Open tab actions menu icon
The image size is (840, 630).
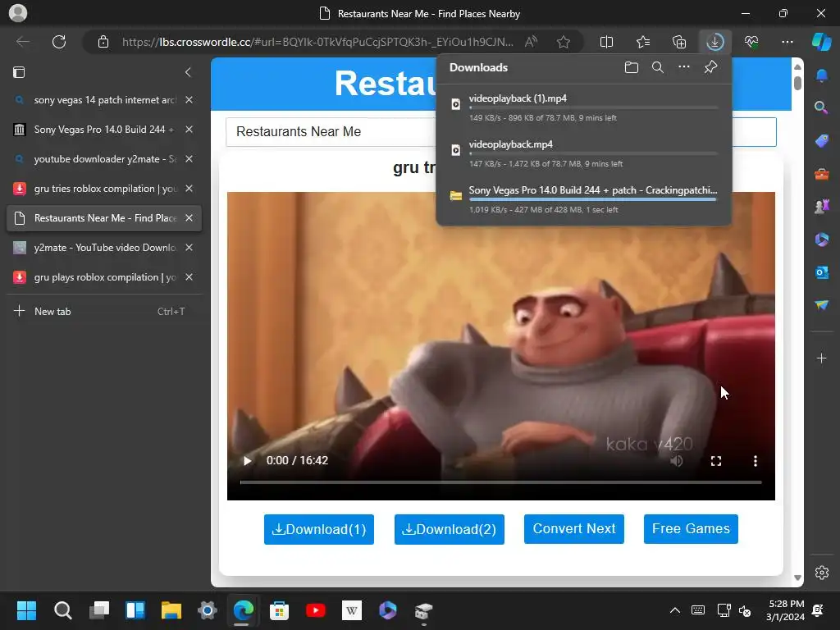coord(19,72)
